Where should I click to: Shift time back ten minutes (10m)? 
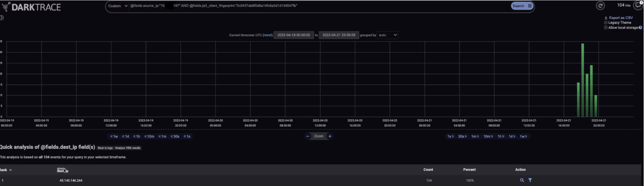click(149, 136)
